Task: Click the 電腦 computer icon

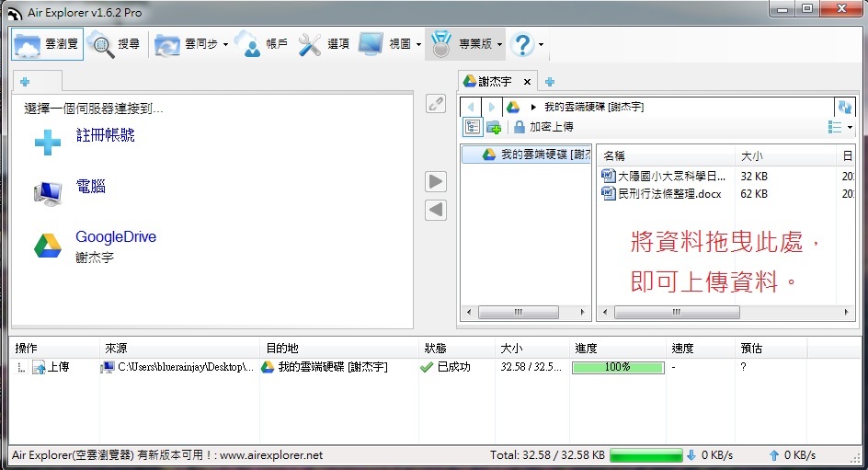Action: coord(48,193)
